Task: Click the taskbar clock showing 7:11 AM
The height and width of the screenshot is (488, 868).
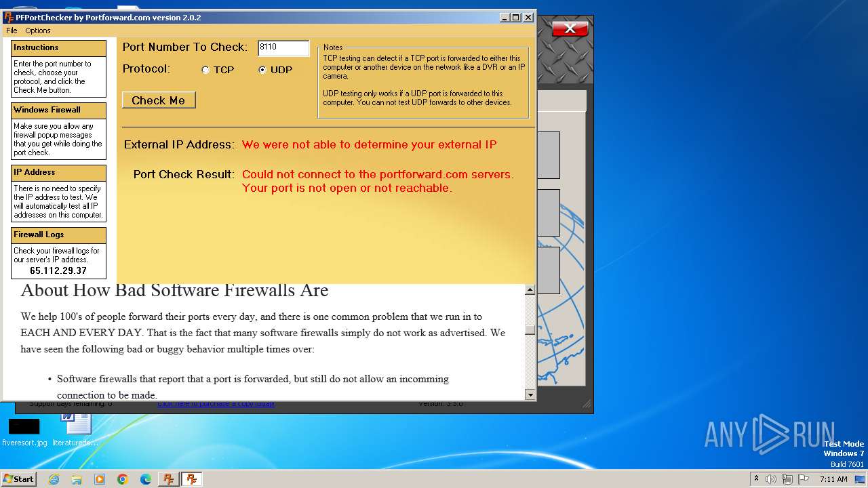Action: [833, 479]
